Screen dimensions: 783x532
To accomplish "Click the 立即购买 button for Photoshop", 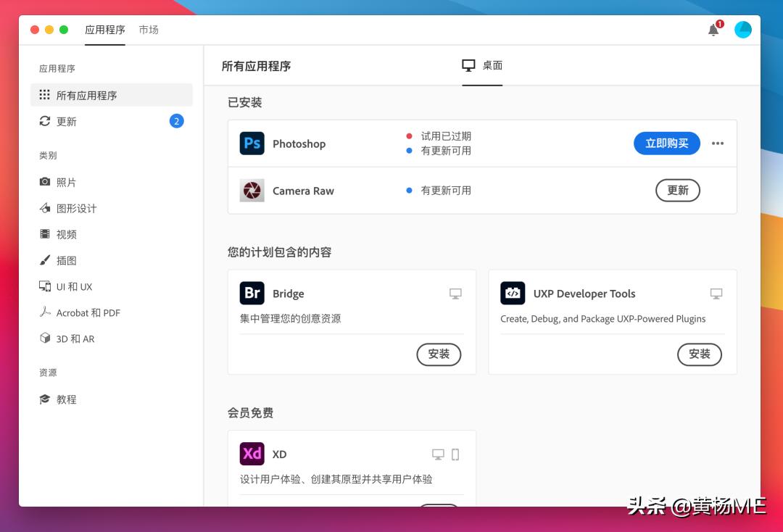I will 666,143.
